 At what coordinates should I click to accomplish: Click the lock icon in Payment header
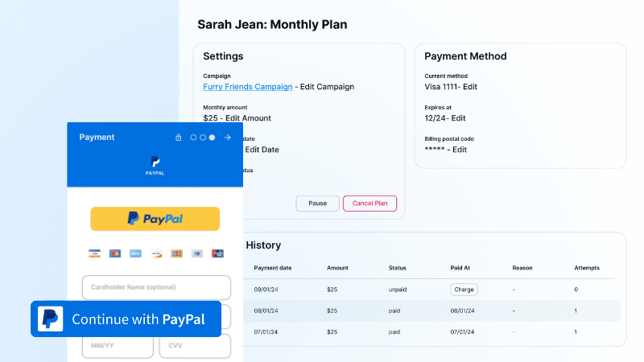pyautogui.click(x=179, y=138)
